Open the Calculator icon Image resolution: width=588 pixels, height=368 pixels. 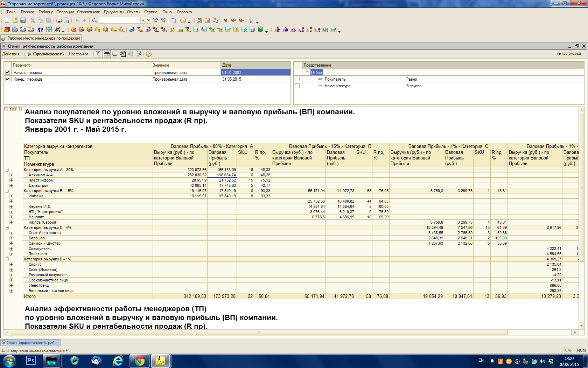pyautogui.click(x=199, y=20)
